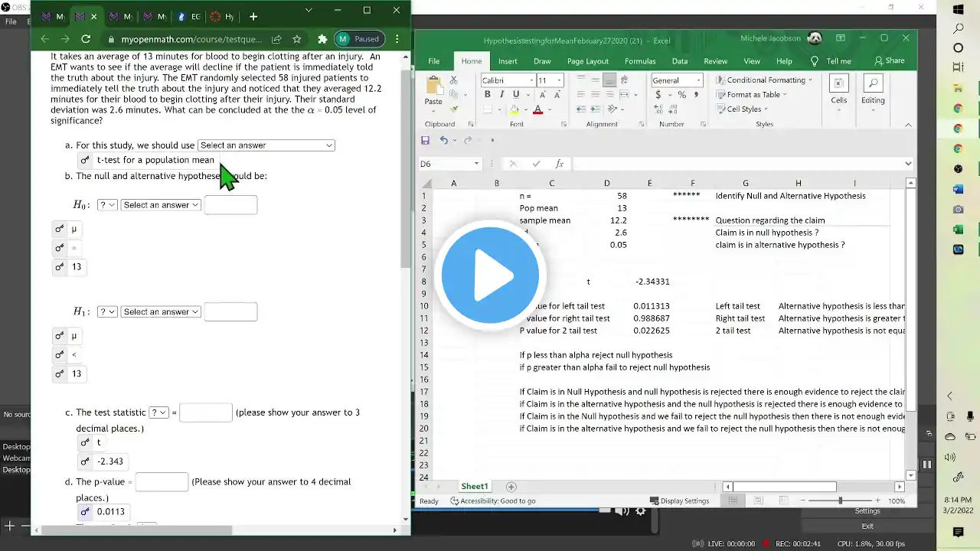Click the test statistic input field
Image resolution: width=980 pixels, height=551 pixels.
205,412
